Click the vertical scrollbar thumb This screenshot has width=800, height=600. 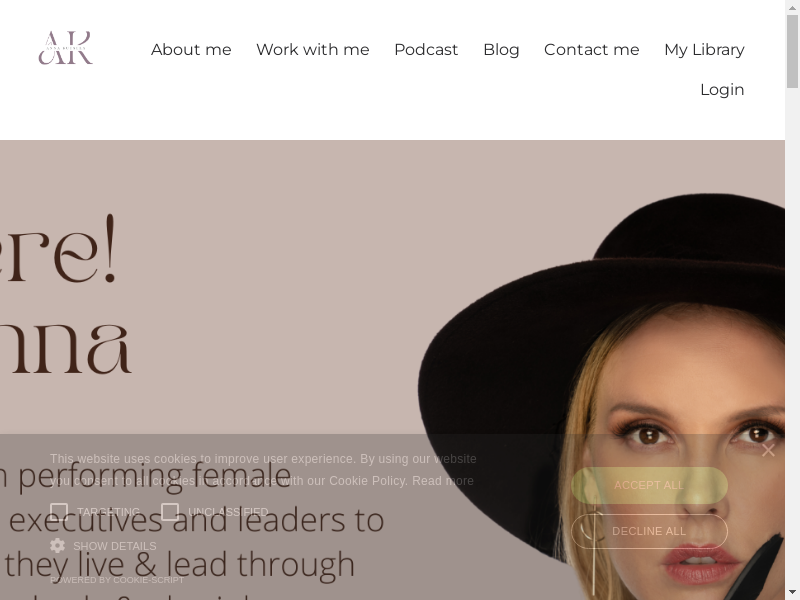792,51
